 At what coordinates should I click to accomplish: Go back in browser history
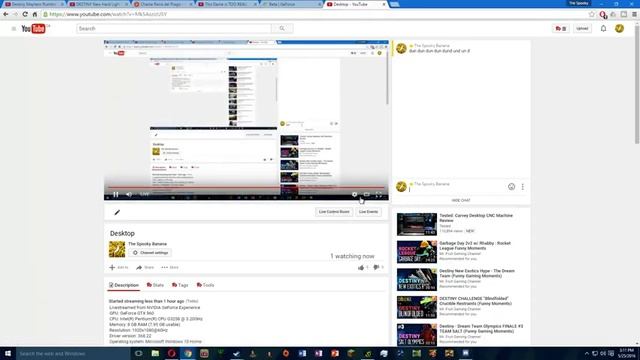coord(5,14)
